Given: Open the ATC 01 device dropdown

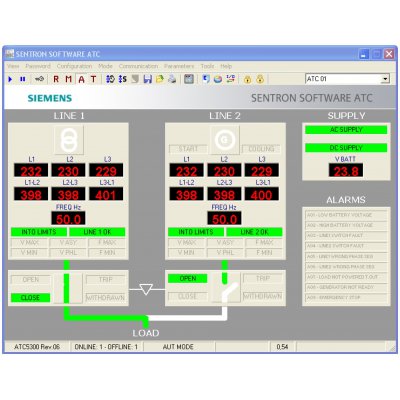Looking at the screenshot, I should click(385, 79).
